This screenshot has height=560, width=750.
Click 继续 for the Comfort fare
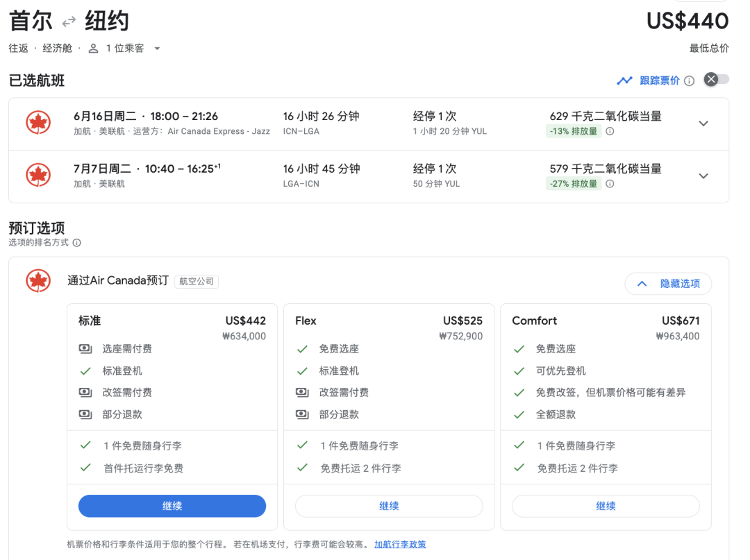coord(606,506)
